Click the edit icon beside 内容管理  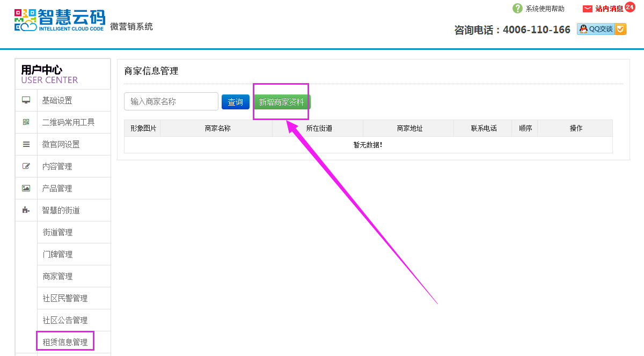26,166
